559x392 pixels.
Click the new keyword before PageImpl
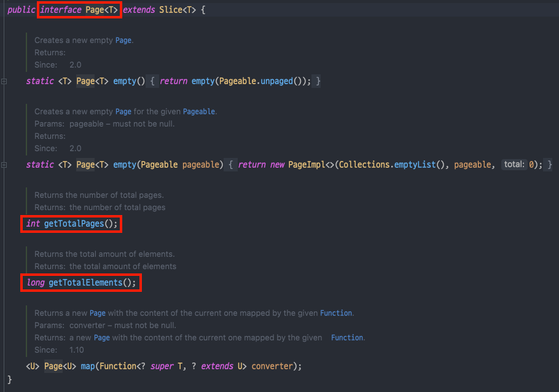278,165
